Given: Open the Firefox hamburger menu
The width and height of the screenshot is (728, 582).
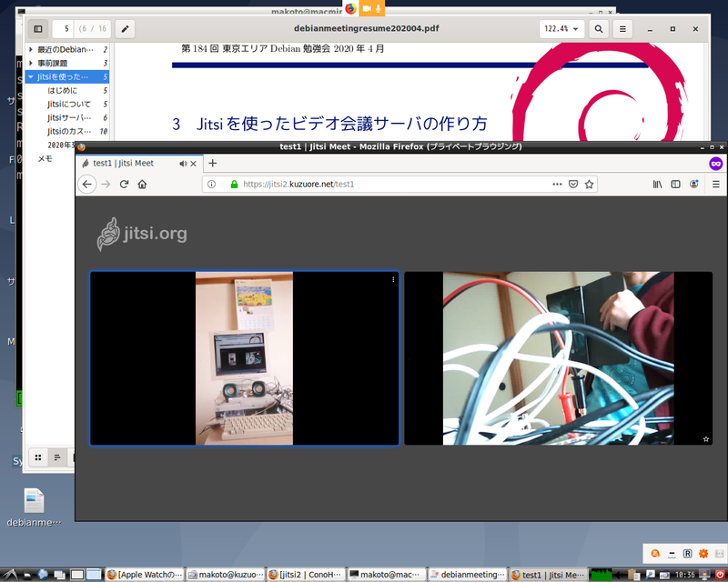Looking at the screenshot, I should coord(716,185).
